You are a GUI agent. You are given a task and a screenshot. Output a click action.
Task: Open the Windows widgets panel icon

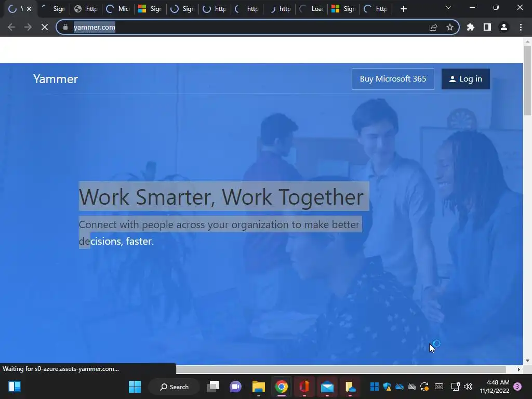[15, 387]
